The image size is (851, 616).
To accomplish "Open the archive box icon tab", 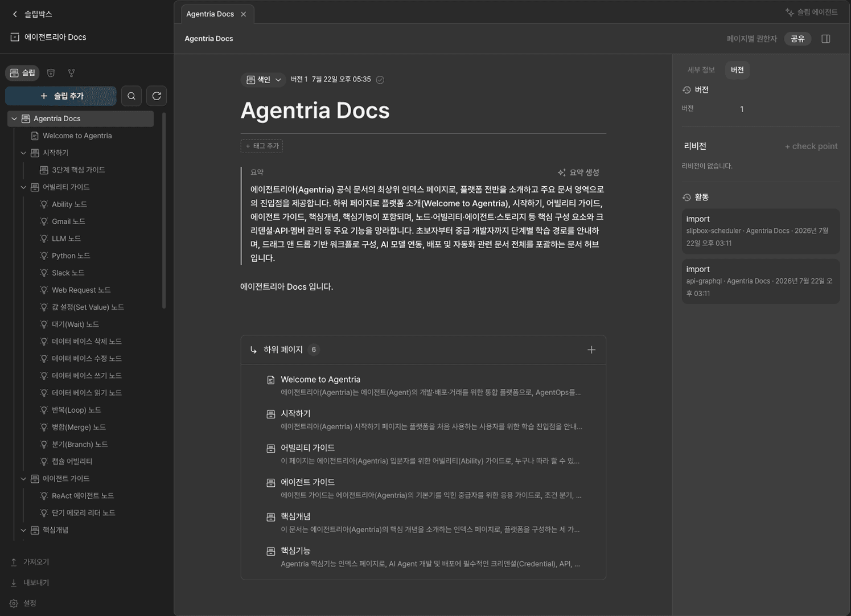I will click(x=51, y=73).
